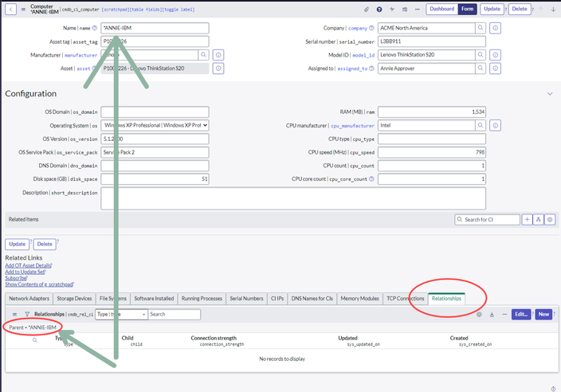The image size is (561, 392).
Task: Show help for CPU core count field
Action: click(x=371, y=178)
